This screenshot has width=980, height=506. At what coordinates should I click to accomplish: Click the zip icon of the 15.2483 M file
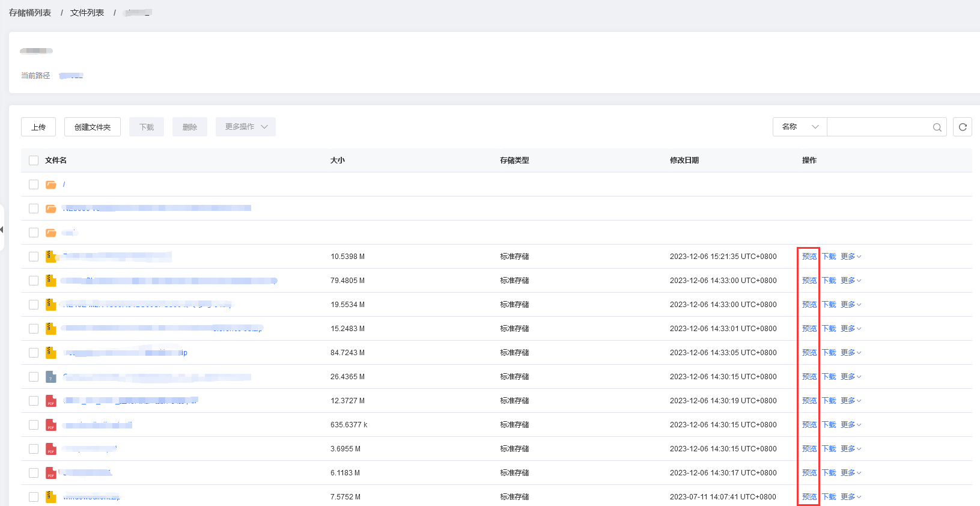(x=51, y=329)
